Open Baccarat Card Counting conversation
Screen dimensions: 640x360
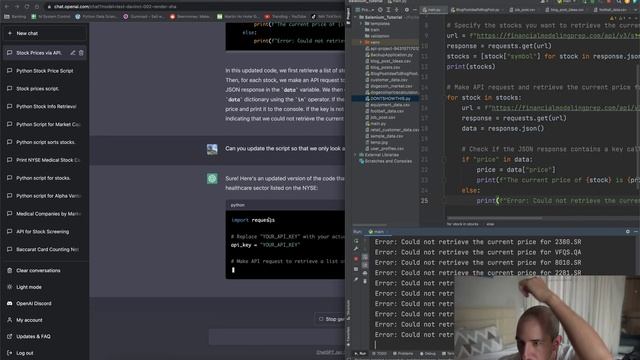[x=44, y=249]
